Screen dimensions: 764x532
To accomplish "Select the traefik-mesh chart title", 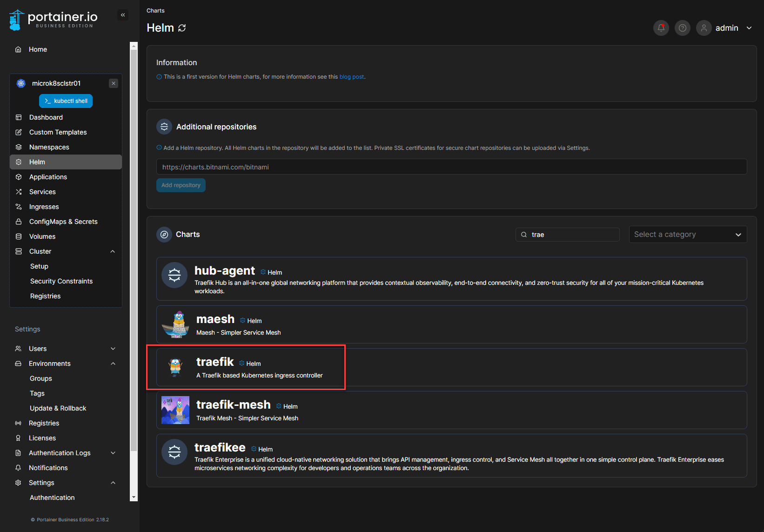I will click(x=234, y=404).
